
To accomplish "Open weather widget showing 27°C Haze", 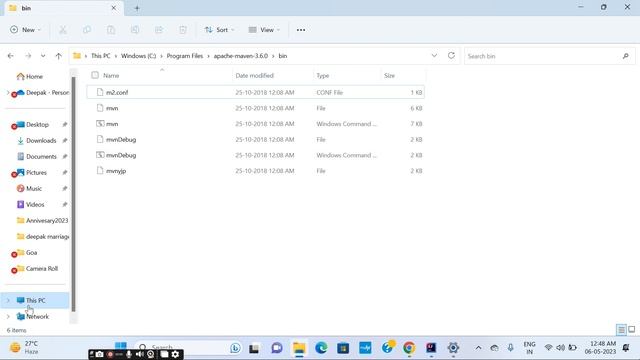I will [25, 347].
